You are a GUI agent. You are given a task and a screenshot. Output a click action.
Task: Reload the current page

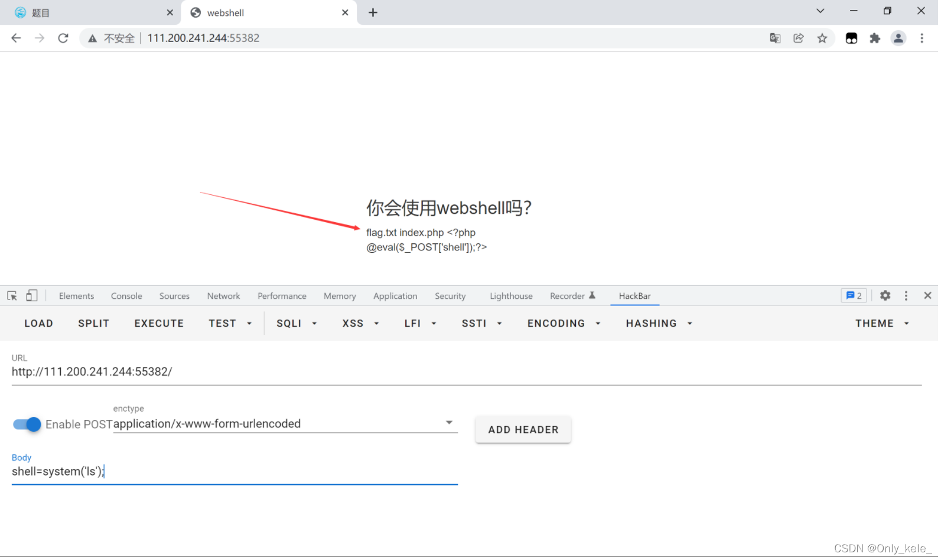(x=63, y=38)
